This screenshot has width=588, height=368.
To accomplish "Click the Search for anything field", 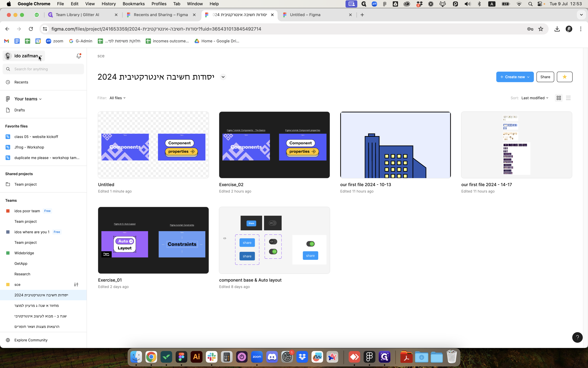I will pyautogui.click(x=43, y=69).
